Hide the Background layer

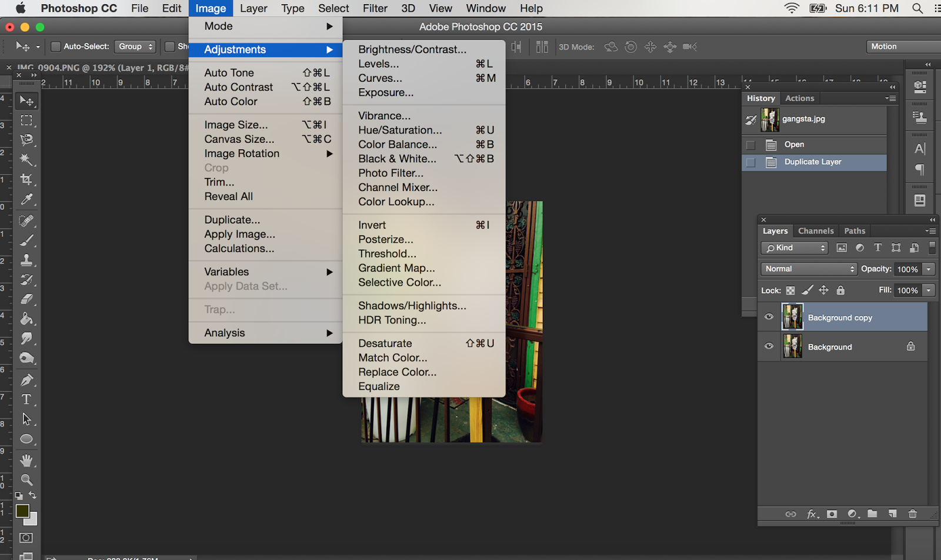[x=769, y=347]
